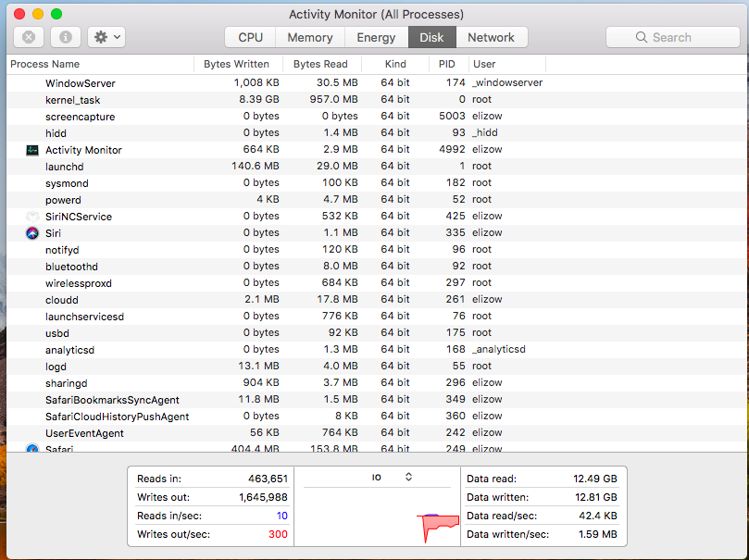Select the screencapture process row
This screenshot has width=749, height=560.
[378, 117]
